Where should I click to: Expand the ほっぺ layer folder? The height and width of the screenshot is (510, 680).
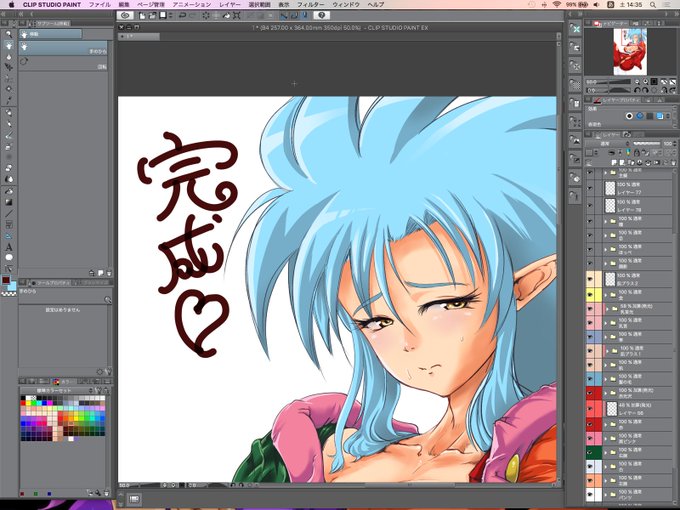606,249
